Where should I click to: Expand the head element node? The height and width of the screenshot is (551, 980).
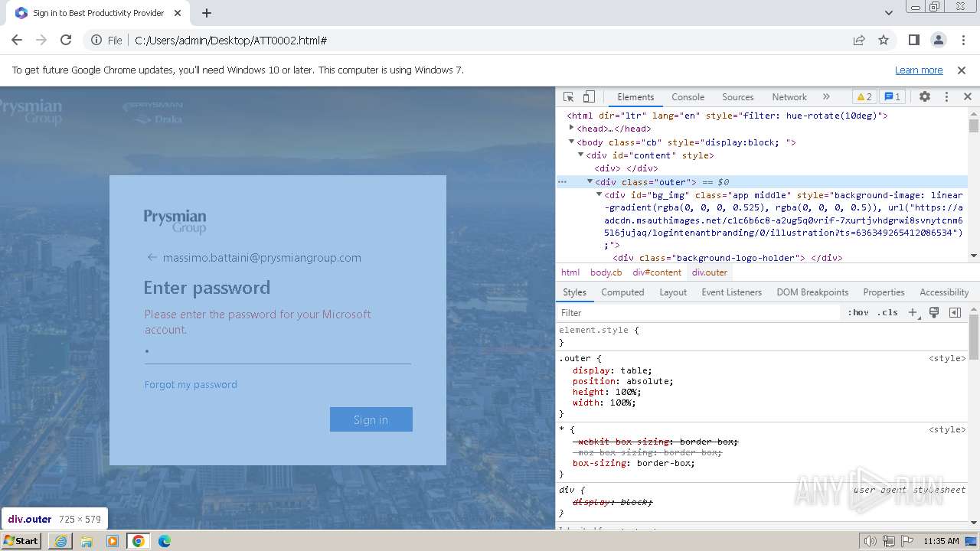(x=571, y=128)
